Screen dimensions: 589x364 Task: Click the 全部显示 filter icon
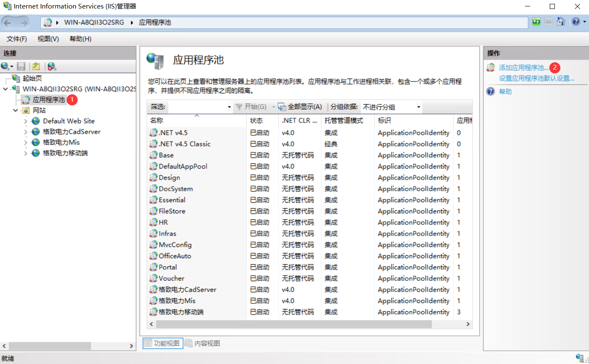point(282,107)
